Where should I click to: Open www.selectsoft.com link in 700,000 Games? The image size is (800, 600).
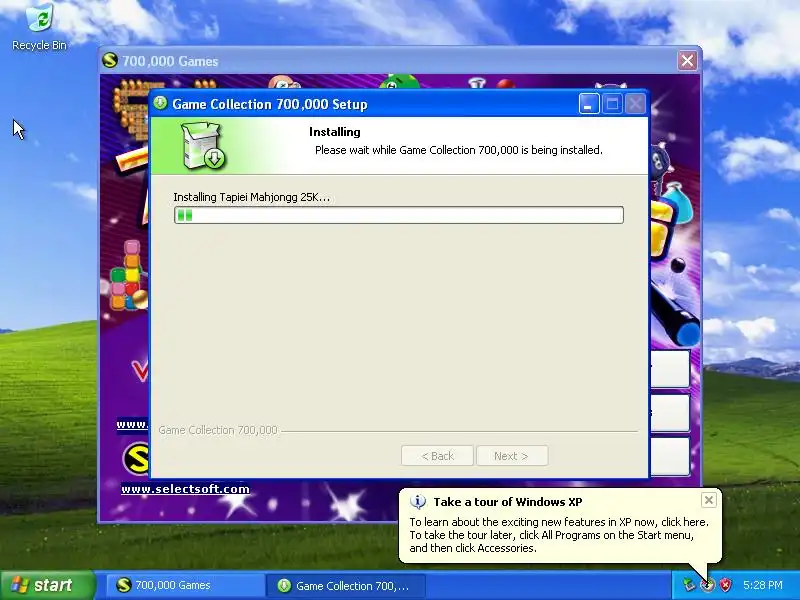click(x=185, y=489)
